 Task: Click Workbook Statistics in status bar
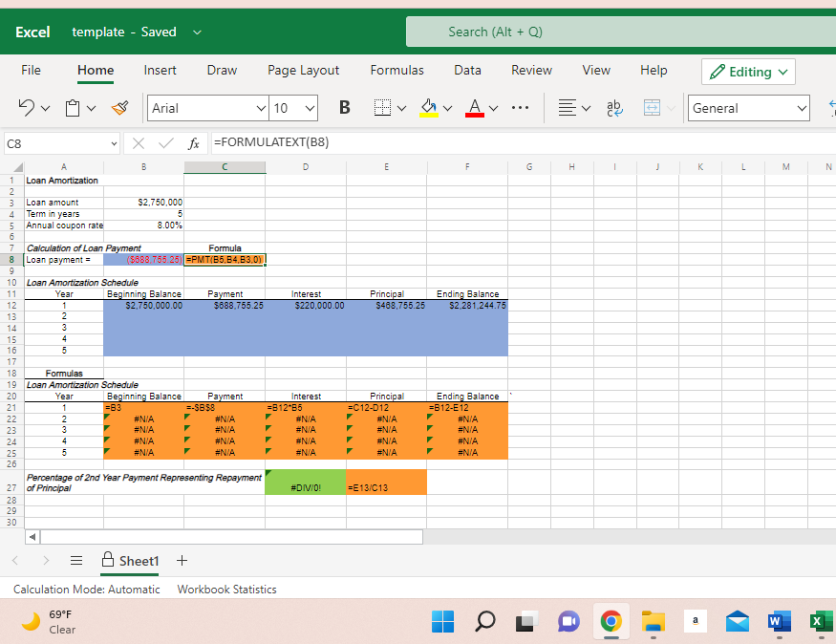226,590
